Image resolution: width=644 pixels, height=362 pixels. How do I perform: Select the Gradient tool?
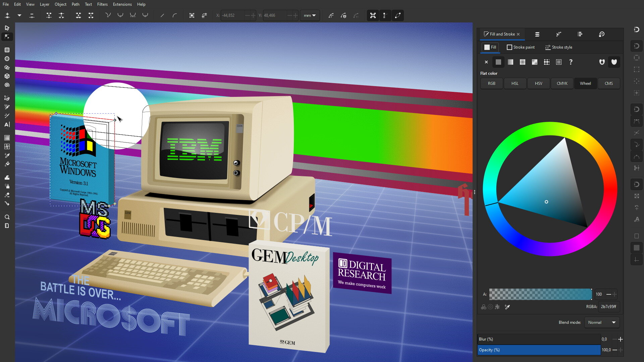(x=7, y=138)
